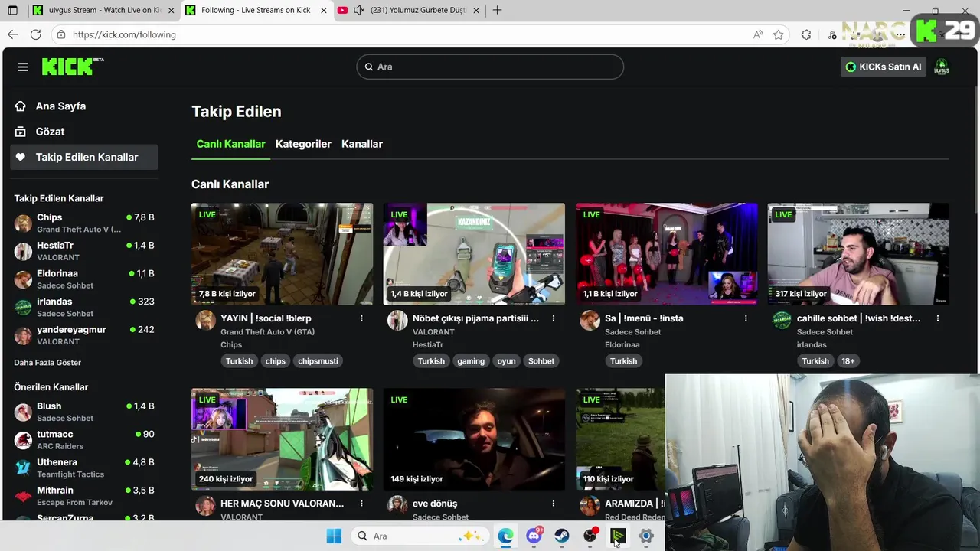
Task: Open the browser extensions icon
Action: tap(806, 34)
